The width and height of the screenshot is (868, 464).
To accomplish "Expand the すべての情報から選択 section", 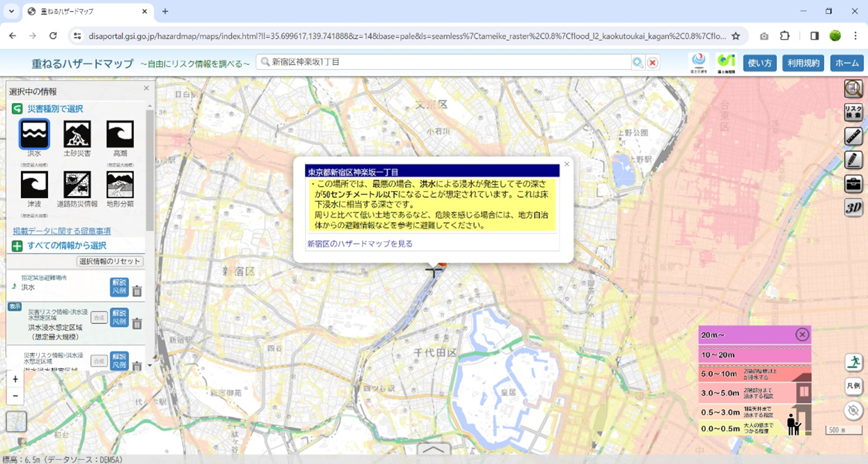I will point(17,246).
